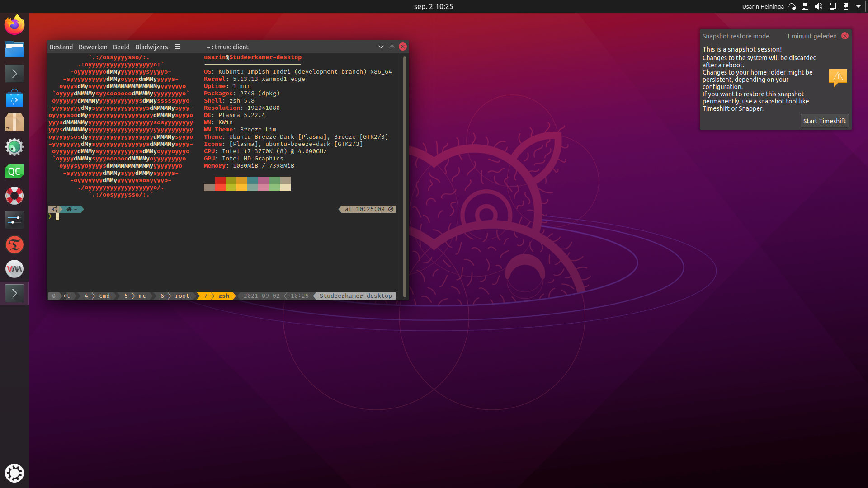Dismiss the Snapshot restore mode notification
The width and height of the screenshot is (868, 488).
(845, 36)
